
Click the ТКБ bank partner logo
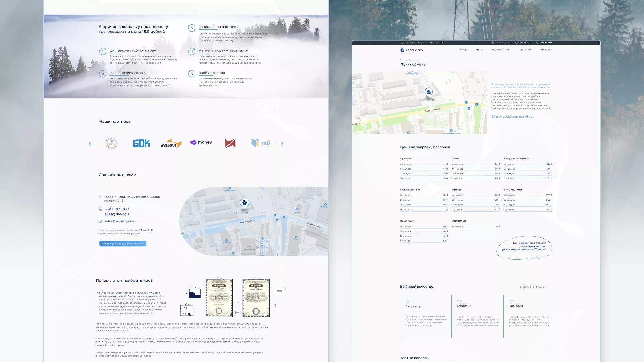coord(260,143)
